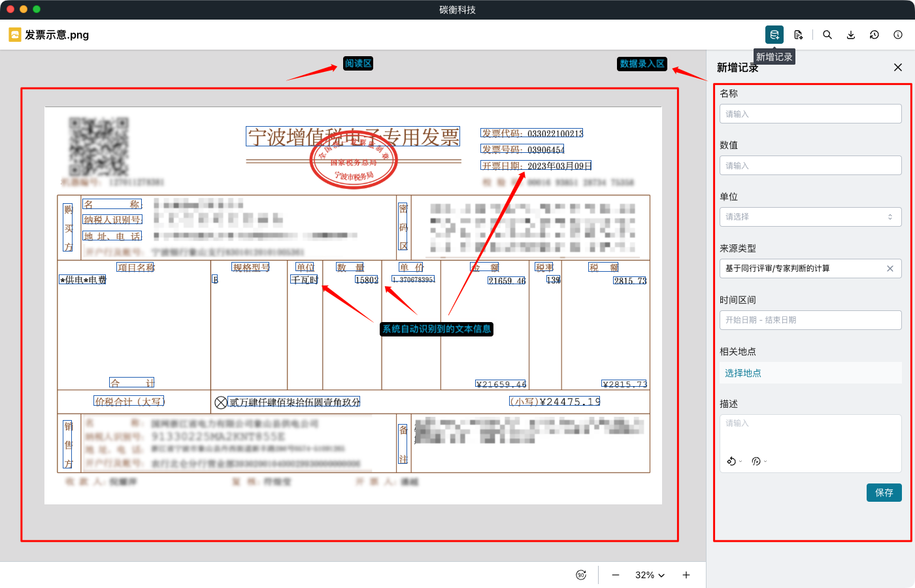Expand the 32% zoom level dropdown
This screenshot has width=915, height=588.
point(649,575)
